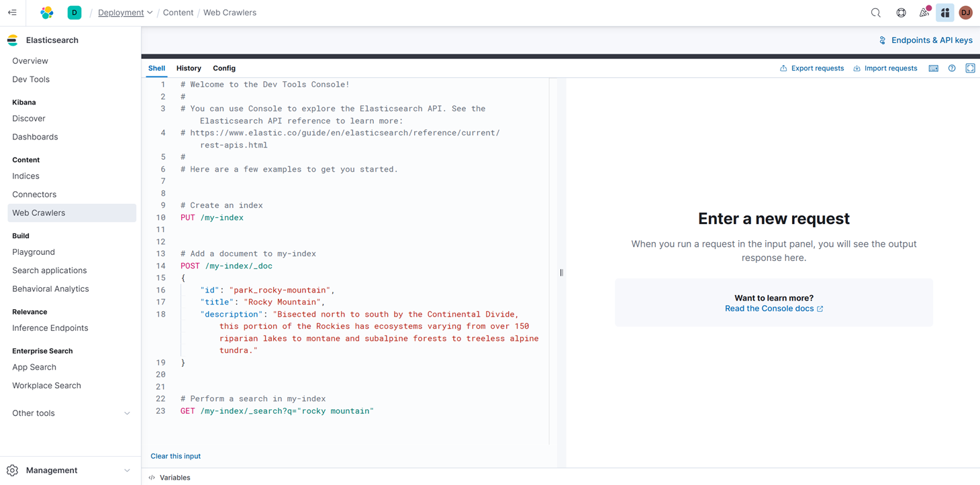Image resolution: width=980 pixels, height=485 pixels.
Task: Open the highlighted app switcher icon
Action: [945, 12]
